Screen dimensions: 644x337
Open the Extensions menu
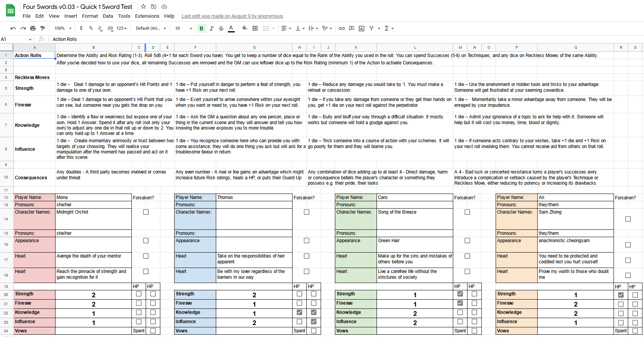[x=147, y=16]
